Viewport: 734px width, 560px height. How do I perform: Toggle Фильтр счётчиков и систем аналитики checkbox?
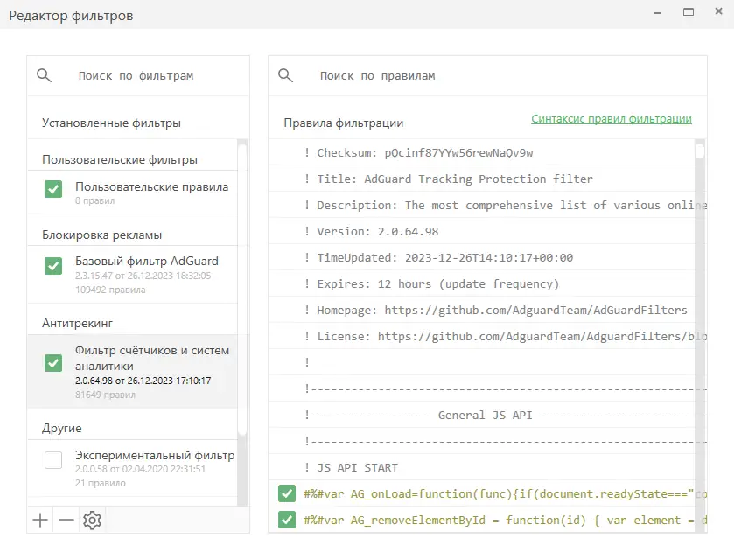[53, 362]
